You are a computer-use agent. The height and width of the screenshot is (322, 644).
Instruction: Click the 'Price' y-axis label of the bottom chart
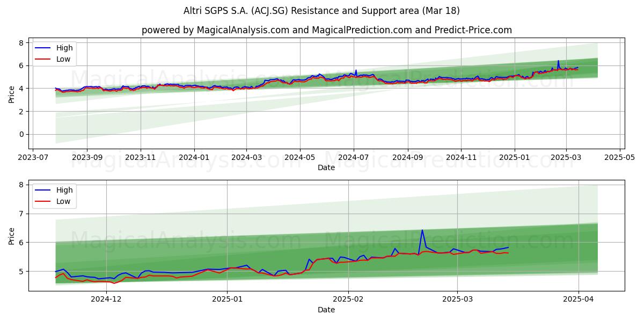pyautogui.click(x=12, y=236)
